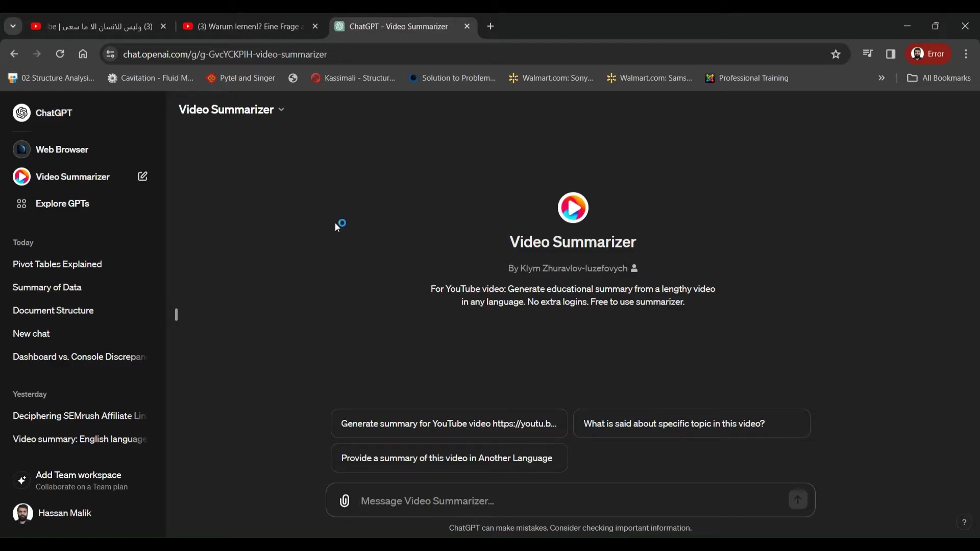Click the browser back arrow
This screenshot has height=551, width=980.
(x=14, y=54)
